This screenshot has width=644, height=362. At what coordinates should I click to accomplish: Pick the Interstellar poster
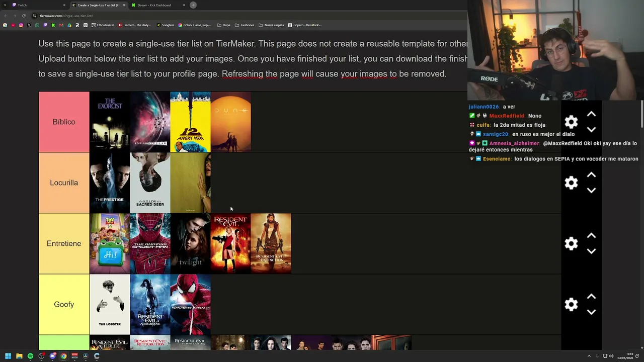[150, 122]
